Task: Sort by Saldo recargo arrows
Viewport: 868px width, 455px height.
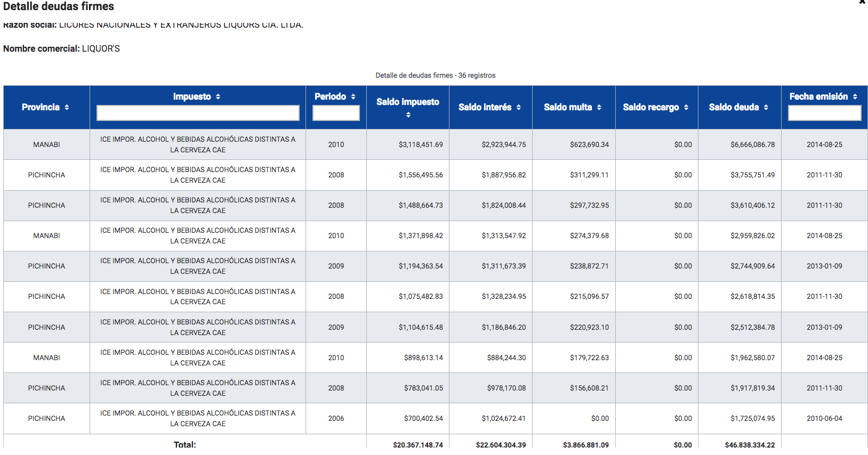Action: click(686, 108)
